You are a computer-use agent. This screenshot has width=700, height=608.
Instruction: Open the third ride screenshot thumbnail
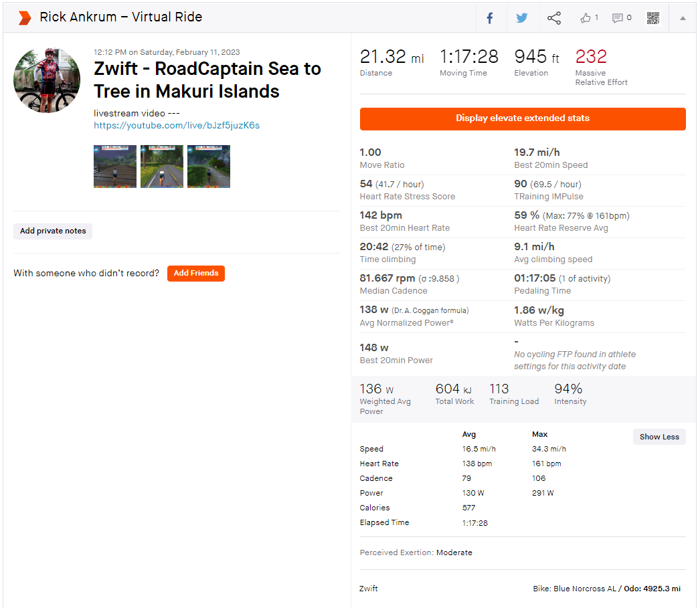(209, 167)
